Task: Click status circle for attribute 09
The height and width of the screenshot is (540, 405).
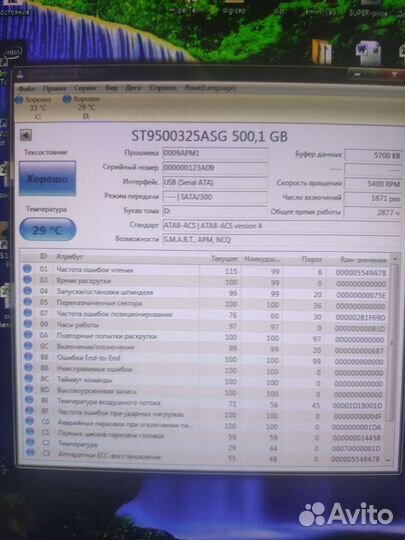Action: (28, 324)
